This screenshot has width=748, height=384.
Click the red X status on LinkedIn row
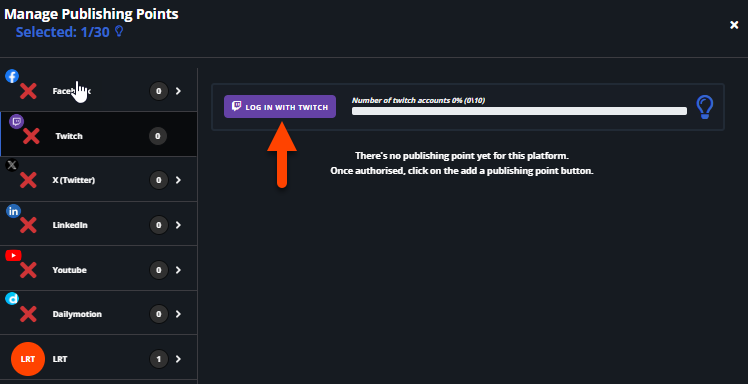point(28,225)
